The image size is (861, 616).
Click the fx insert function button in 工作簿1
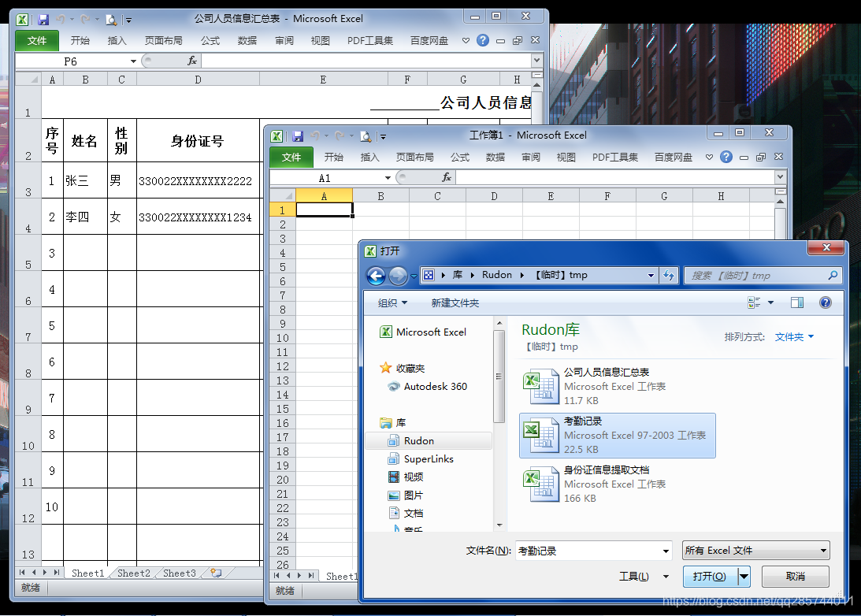click(447, 177)
